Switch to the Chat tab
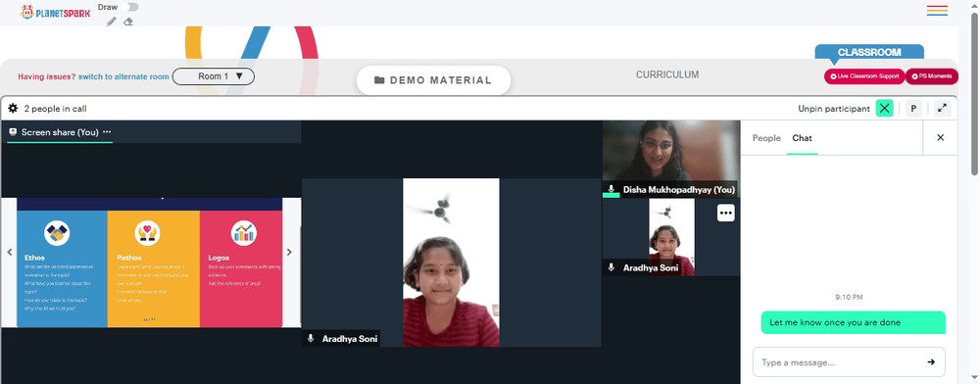Screen dimensions: 980x384 coord(802,138)
